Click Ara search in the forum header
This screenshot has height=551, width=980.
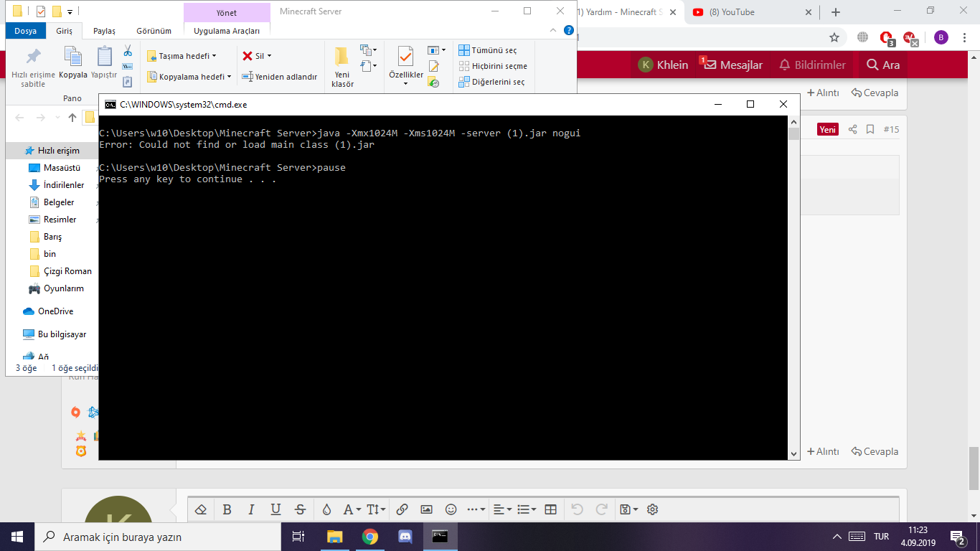882,65
